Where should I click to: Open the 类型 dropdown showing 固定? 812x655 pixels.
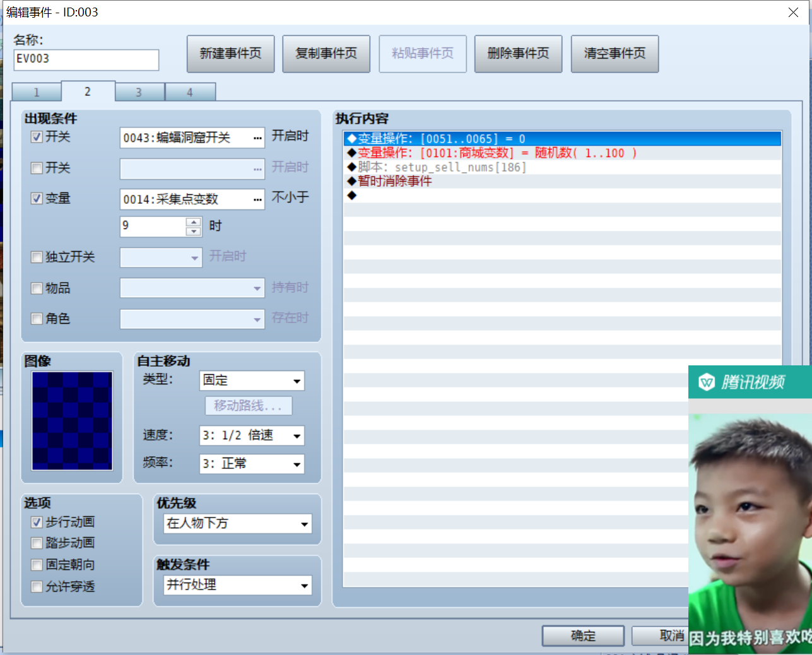pos(252,381)
